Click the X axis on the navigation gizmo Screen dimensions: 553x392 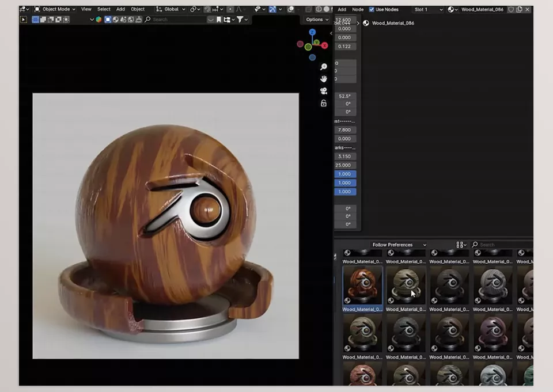pyautogui.click(x=324, y=45)
